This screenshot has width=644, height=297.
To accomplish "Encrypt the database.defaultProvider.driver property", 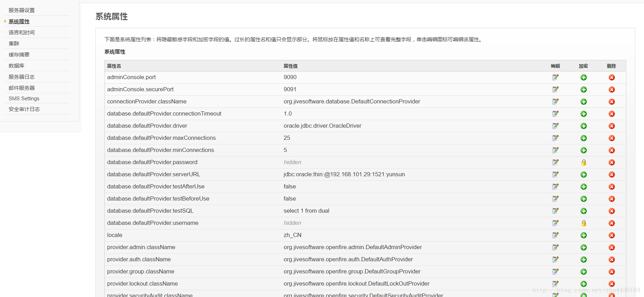I will [584, 126].
